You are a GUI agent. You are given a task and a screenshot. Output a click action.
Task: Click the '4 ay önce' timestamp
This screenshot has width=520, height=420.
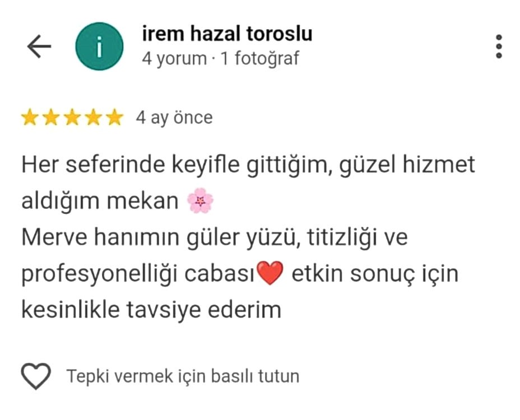click(174, 118)
